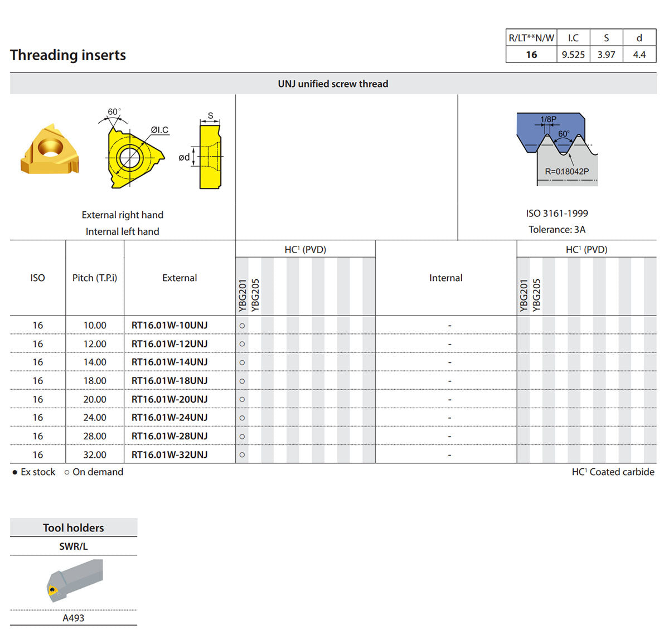
Task: Click the YBG201 grade label in Internal section
Action: pyautogui.click(x=523, y=295)
